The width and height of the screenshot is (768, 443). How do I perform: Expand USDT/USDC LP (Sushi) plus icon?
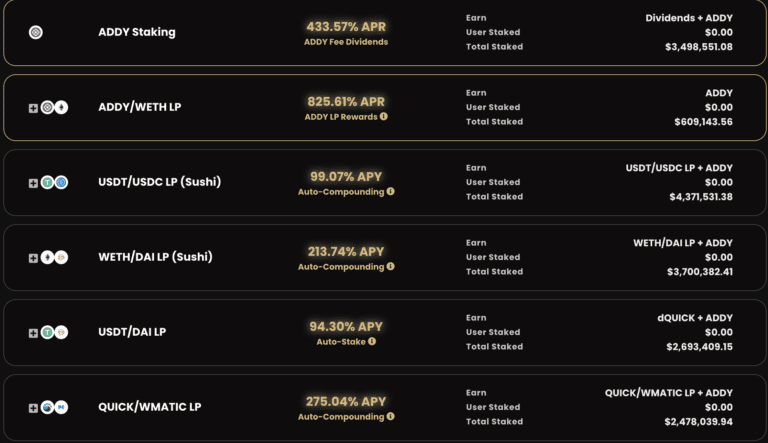33,183
